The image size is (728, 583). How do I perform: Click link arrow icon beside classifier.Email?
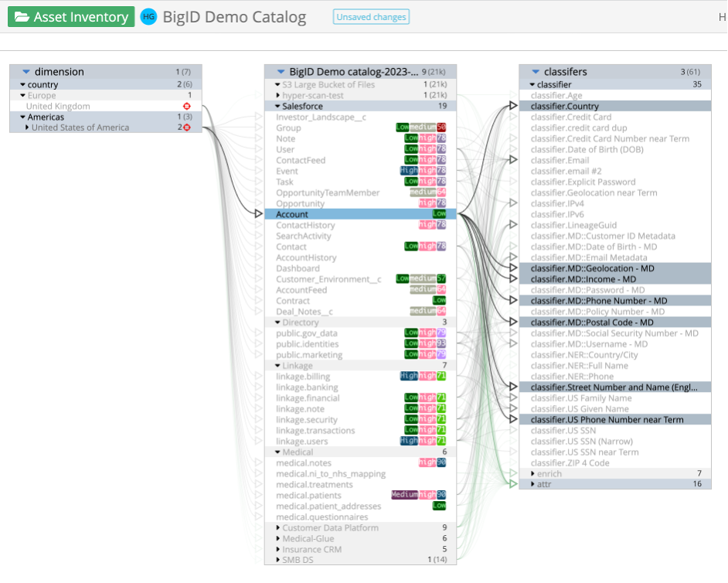pyautogui.click(x=513, y=160)
